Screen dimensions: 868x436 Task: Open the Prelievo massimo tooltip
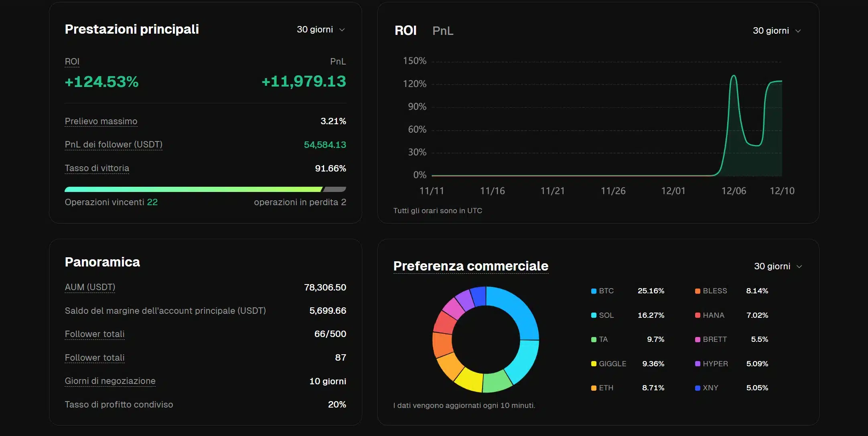101,121
